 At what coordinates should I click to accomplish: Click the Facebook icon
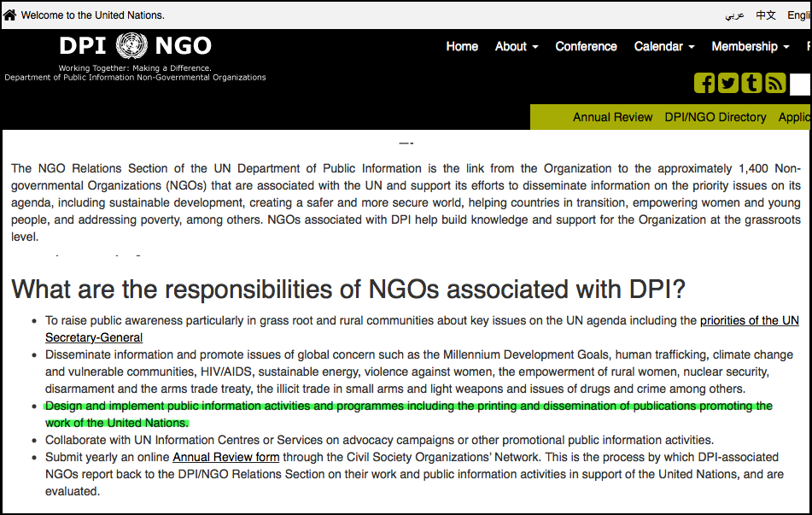704,83
